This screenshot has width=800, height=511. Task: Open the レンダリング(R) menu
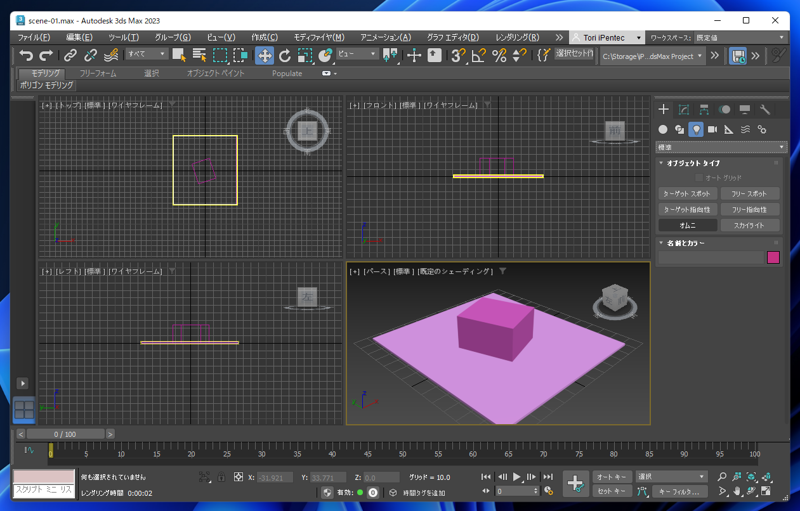tap(517, 37)
